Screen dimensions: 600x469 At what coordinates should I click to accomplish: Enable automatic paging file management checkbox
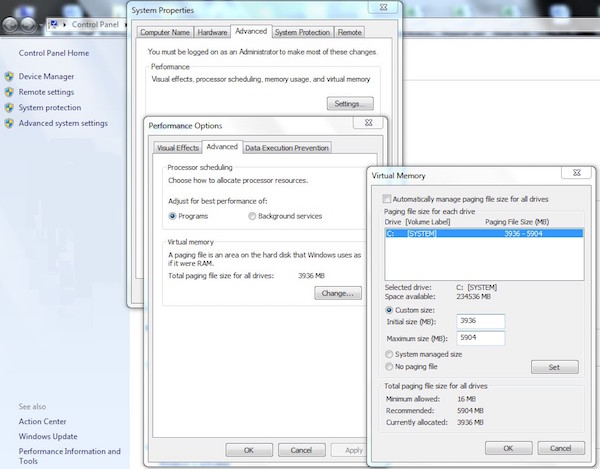pos(389,199)
